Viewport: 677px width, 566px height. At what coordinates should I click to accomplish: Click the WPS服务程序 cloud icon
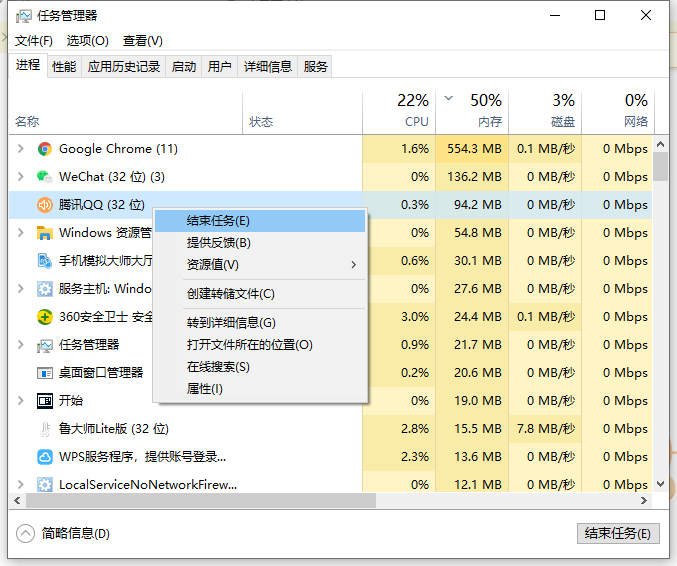pos(44,457)
